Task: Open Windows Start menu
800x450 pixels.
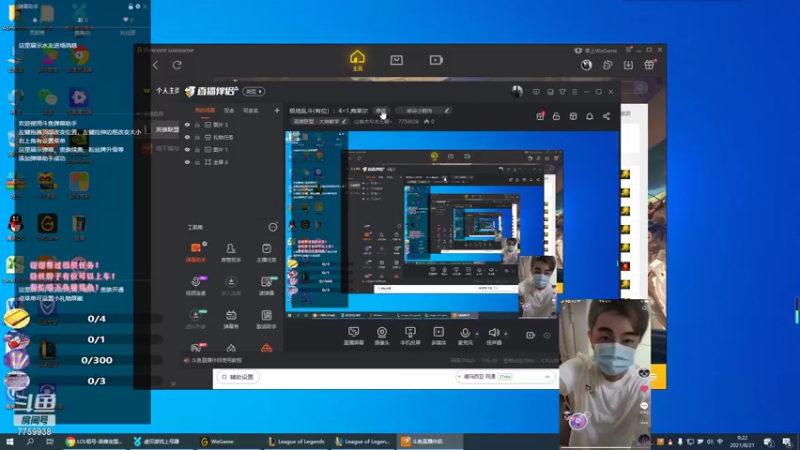Action: [x=10, y=441]
